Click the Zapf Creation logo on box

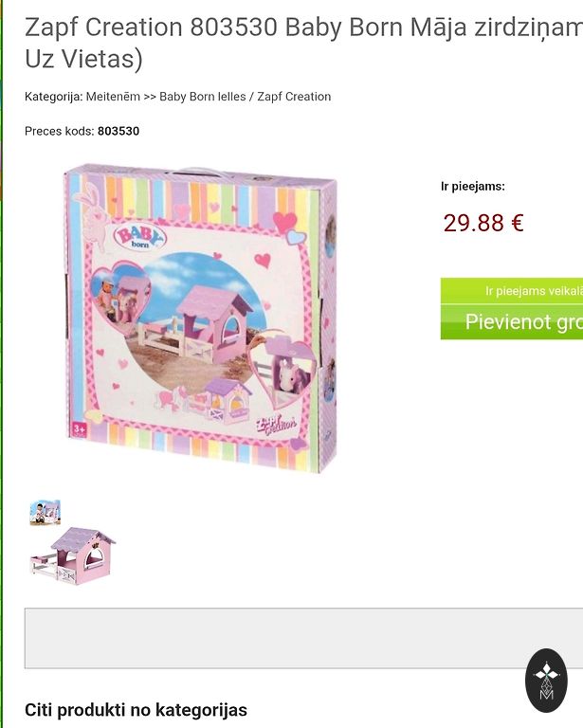pos(277,426)
